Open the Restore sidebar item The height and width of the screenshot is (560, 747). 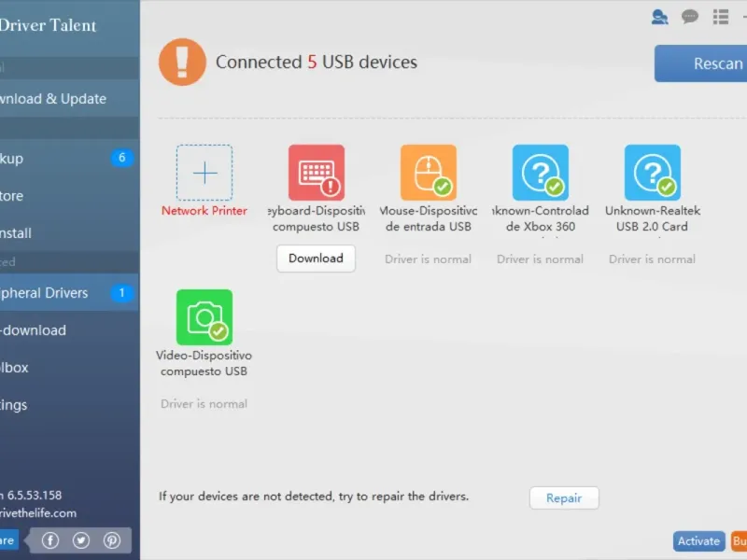(x=69, y=196)
